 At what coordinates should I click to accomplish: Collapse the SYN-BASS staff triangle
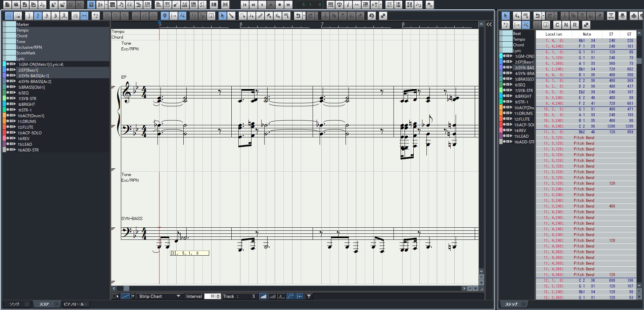(113, 229)
